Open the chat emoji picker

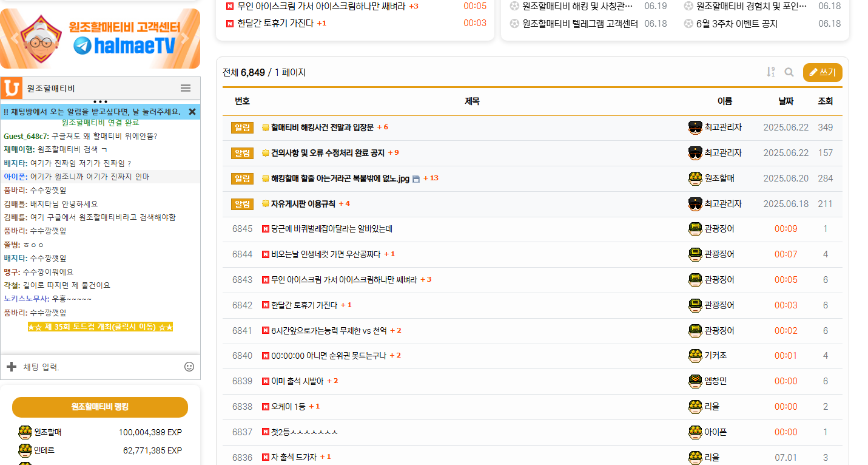189,367
